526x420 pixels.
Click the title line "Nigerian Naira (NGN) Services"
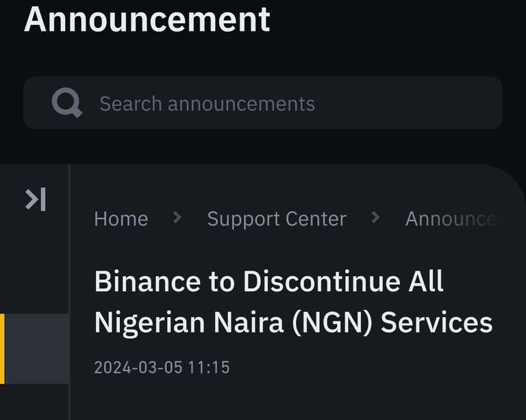coord(294,323)
